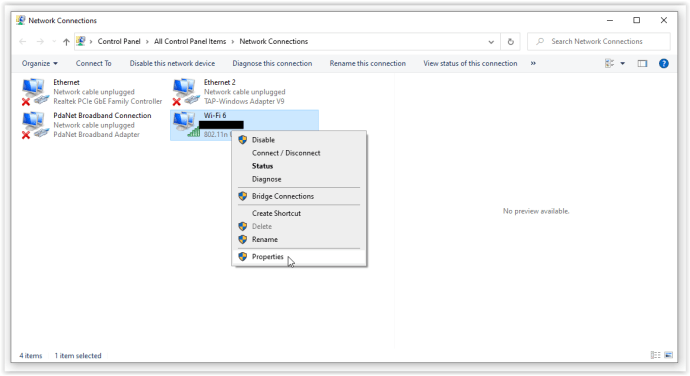690x376 pixels.
Task: Switch to details view in status bar
Action: pyautogui.click(x=655, y=355)
